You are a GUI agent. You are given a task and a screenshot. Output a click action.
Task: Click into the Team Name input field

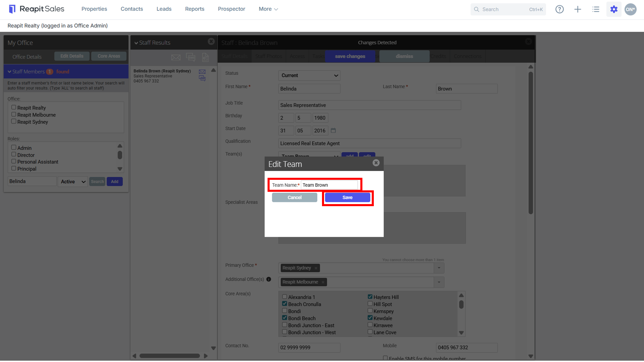point(329,185)
